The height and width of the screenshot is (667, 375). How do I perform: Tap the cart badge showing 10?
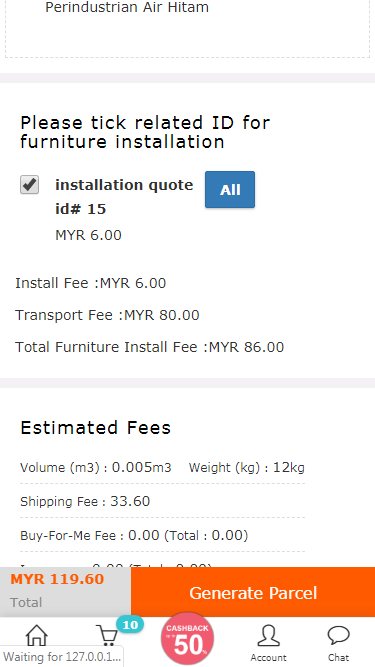(x=130, y=624)
